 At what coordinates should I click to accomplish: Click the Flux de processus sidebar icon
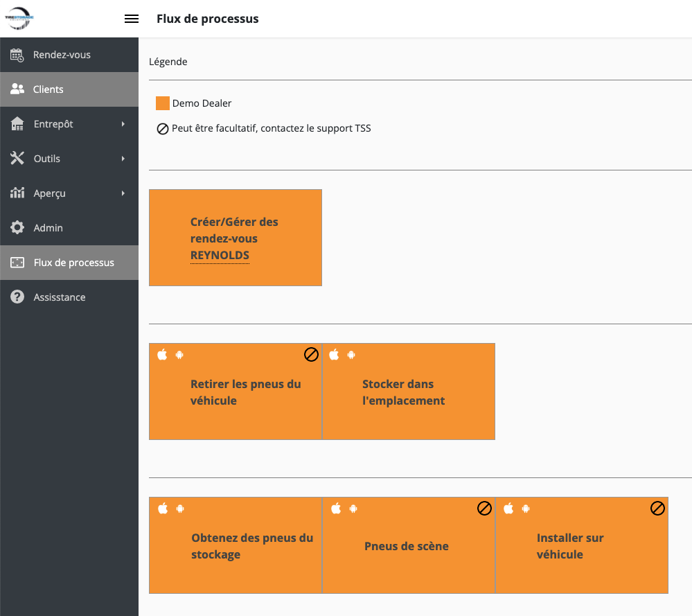[x=17, y=263]
